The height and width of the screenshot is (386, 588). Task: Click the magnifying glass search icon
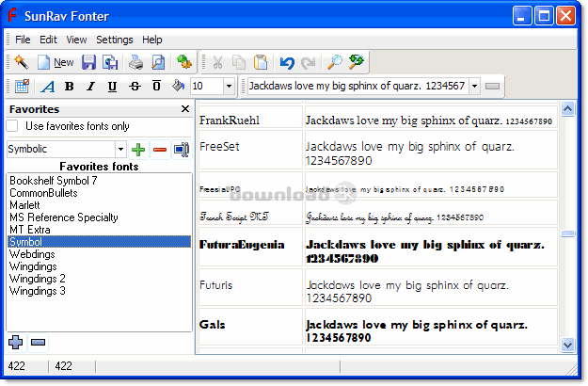(x=334, y=62)
